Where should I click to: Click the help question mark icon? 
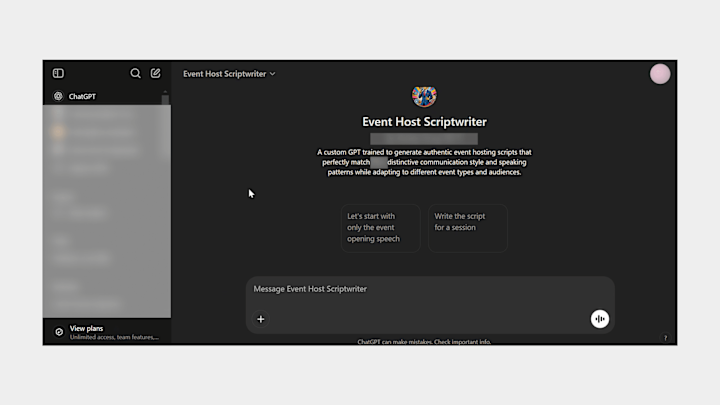pos(665,338)
